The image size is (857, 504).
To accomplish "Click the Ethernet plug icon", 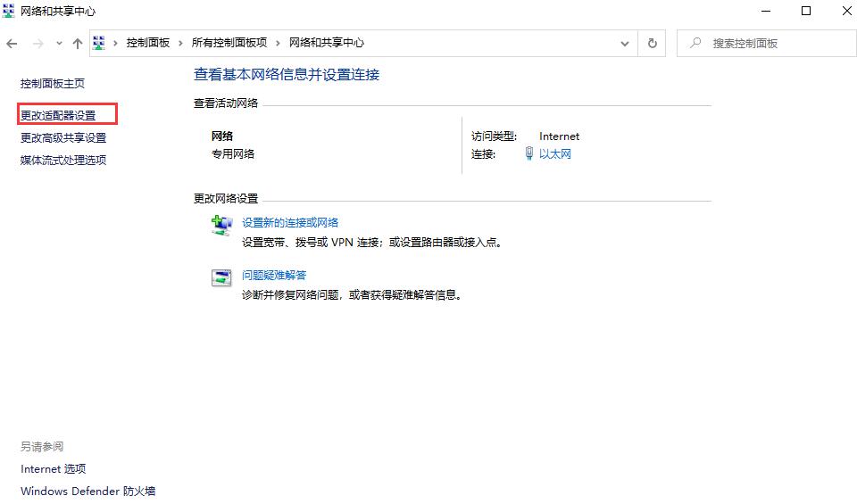I will tap(529, 153).
